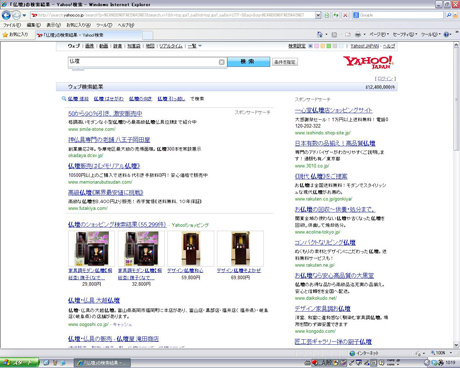Clear the search field with the X icon

click(x=222, y=62)
